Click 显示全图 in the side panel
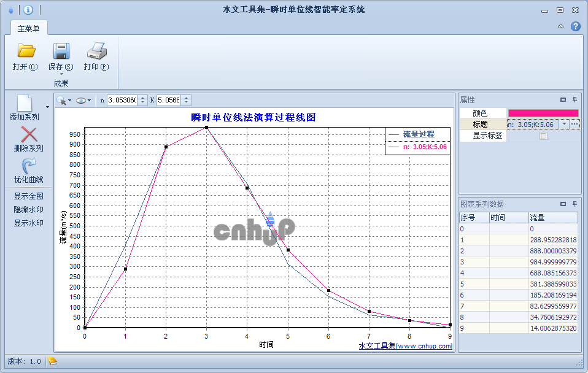Image resolution: width=588 pixels, height=373 pixels. (x=28, y=196)
